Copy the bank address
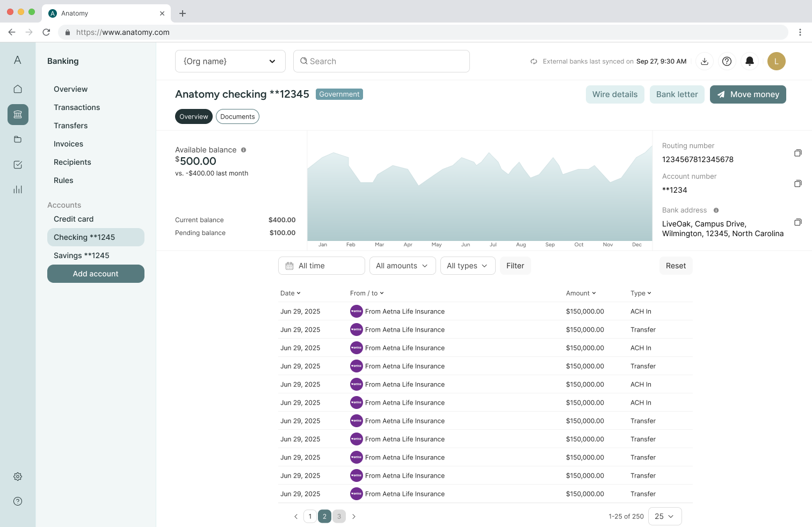This screenshot has height=527, width=812. 798,222
